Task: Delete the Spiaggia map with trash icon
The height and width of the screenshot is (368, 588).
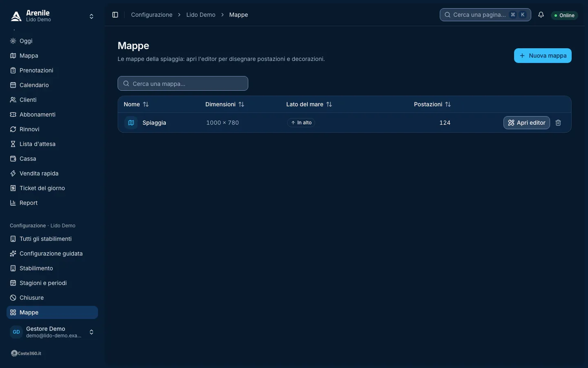Action: coord(558,123)
